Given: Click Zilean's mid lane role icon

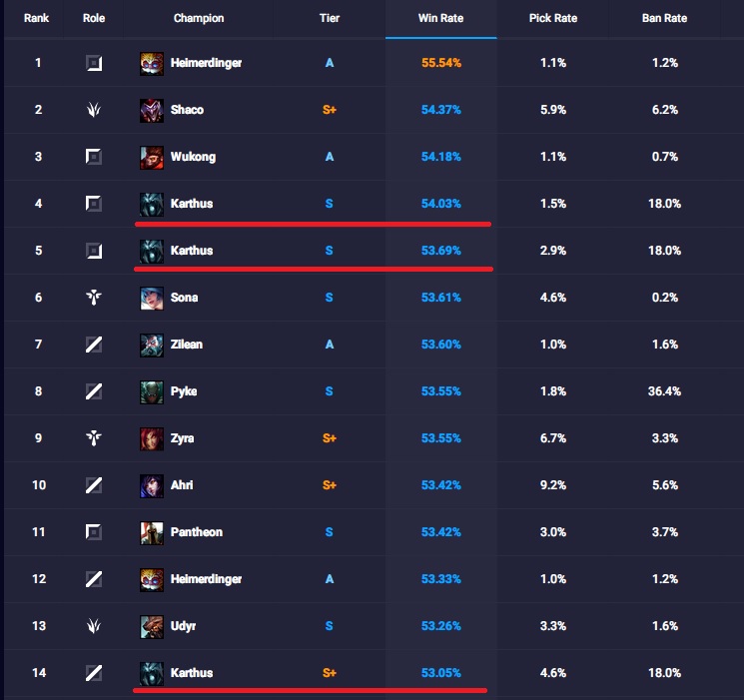Looking at the screenshot, I should (x=94, y=345).
